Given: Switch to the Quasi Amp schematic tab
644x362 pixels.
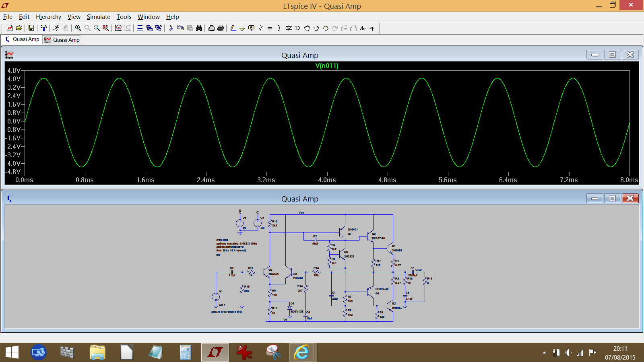Looking at the screenshot, I should point(22,39).
